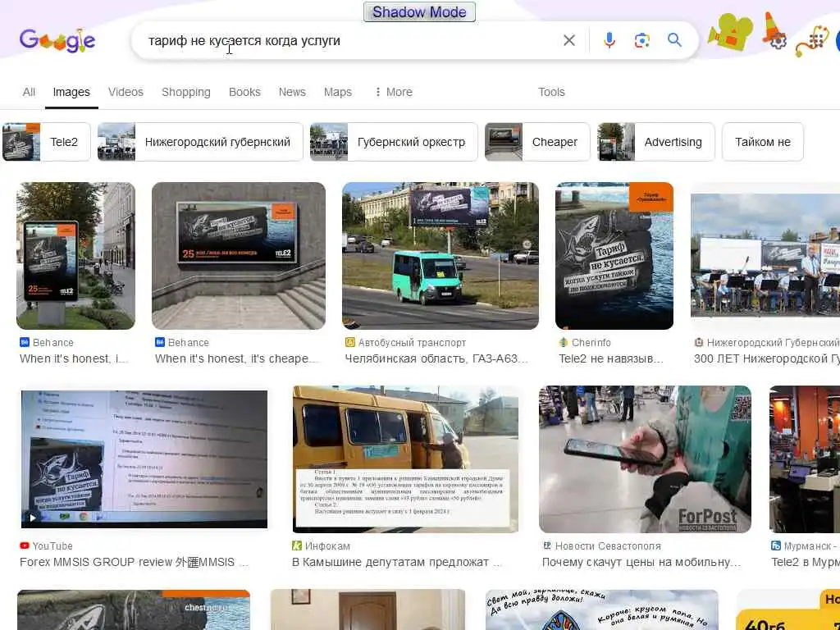Screen dimensions: 840x630
Task: Open the Tele2 billboard over stairs thumbnail
Action: tap(239, 256)
